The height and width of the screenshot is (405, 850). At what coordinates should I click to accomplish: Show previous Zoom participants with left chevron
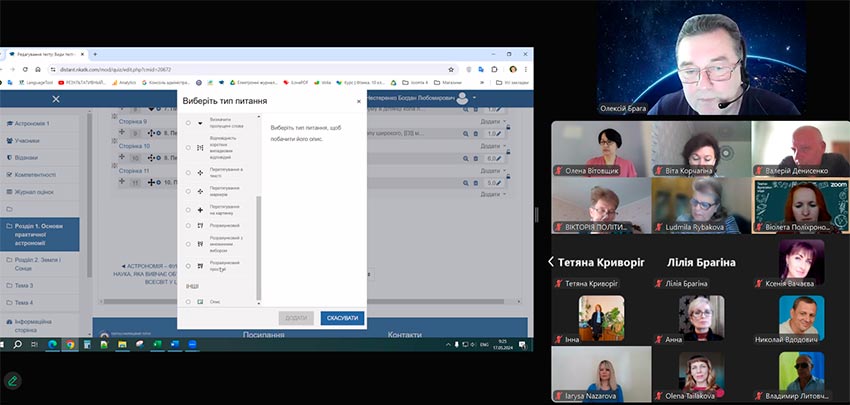coord(550,262)
